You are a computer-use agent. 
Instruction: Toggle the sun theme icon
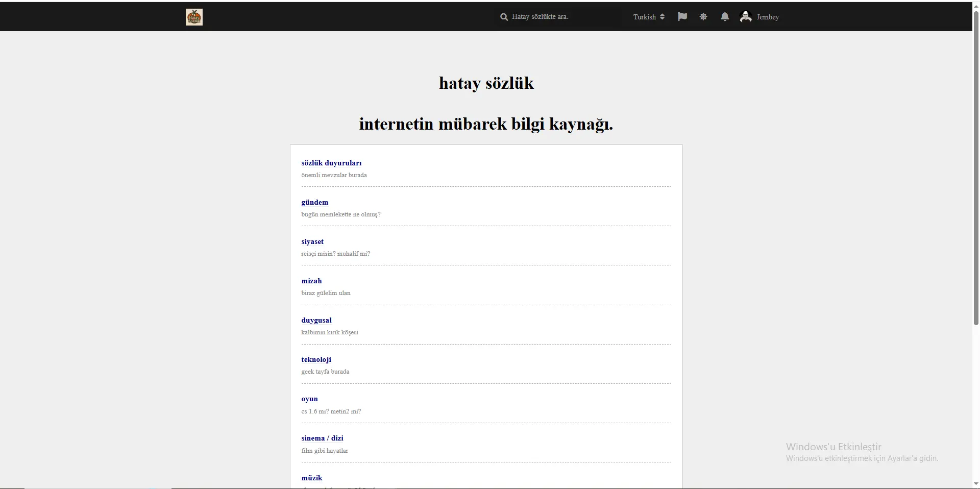pos(703,16)
